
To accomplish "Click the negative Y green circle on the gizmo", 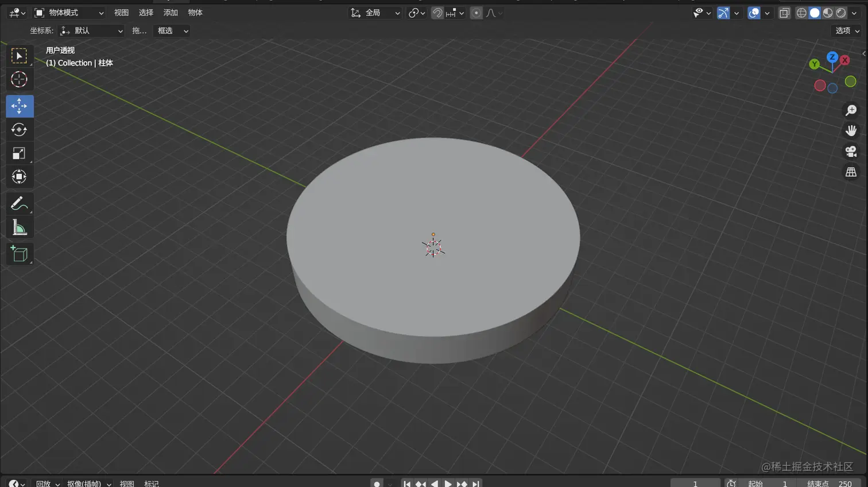I will (851, 82).
